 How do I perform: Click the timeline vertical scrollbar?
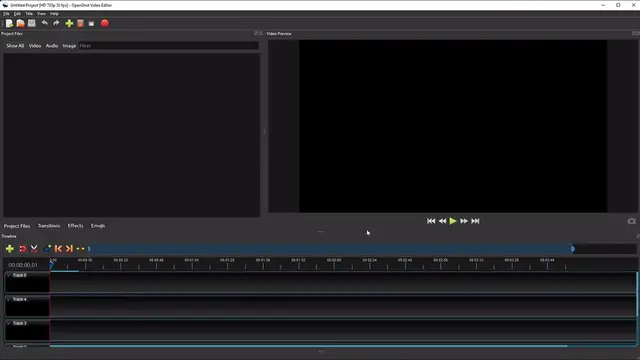637,294
